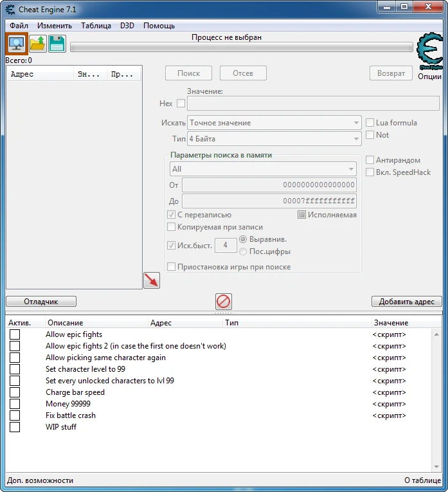Click the Отсев button
This screenshot has height=492, width=448.
point(243,73)
